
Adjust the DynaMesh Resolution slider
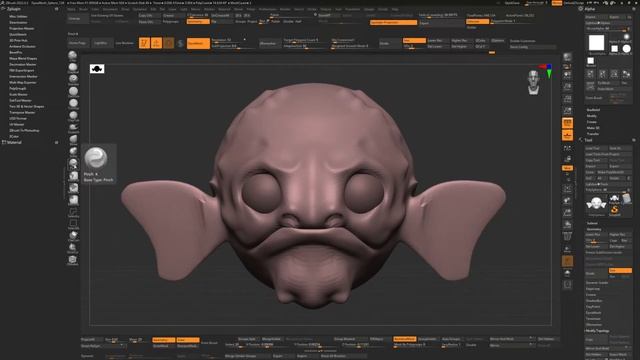[228, 40]
